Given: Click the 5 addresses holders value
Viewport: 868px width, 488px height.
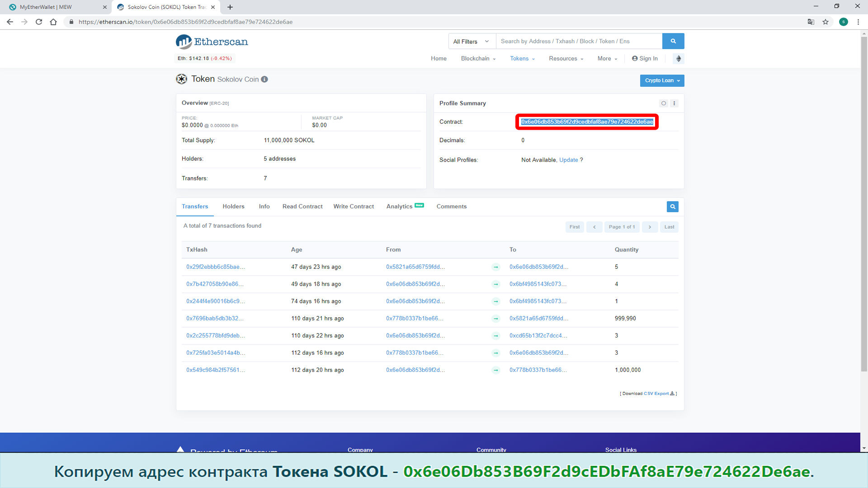Looking at the screenshot, I should click(x=279, y=159).
